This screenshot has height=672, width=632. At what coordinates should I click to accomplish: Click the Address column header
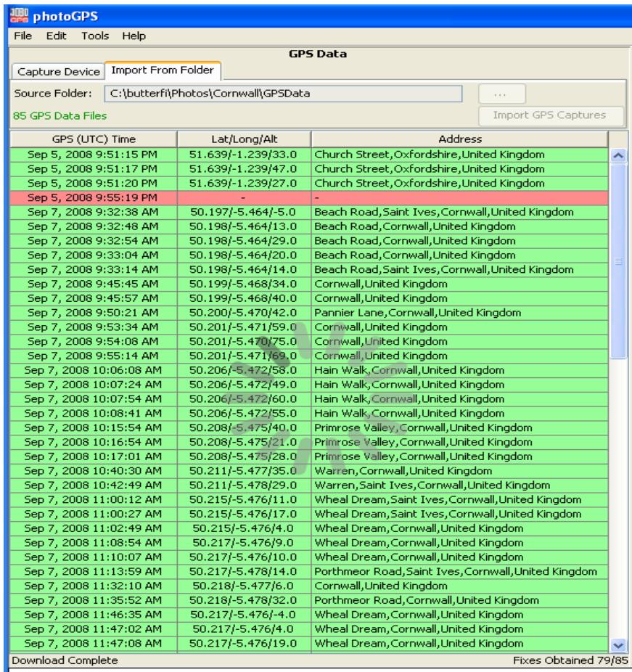pos(460,139)
